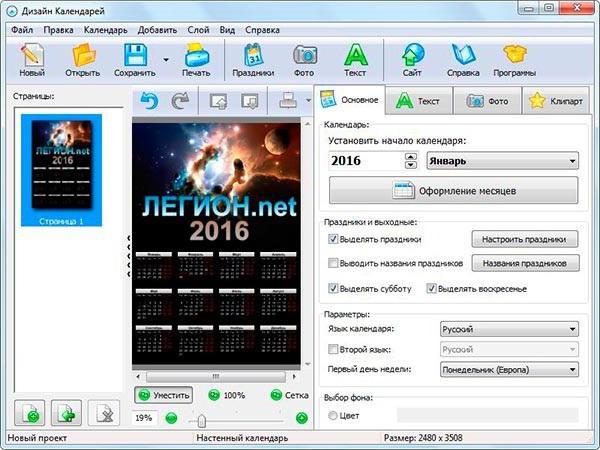Click the zoom slider handle
Viewport: 600px width, 450px height.
click(202, 421)
